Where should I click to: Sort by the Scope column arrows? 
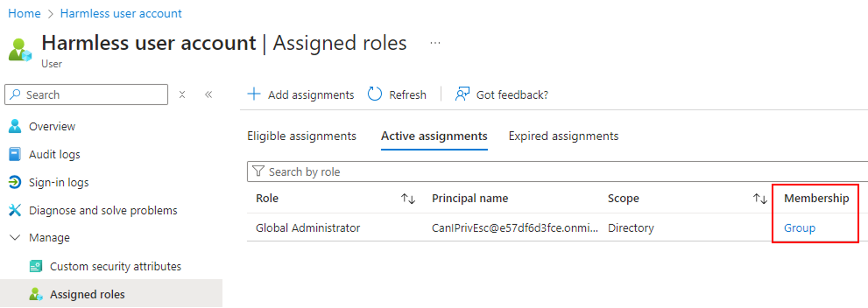point(760,199)
